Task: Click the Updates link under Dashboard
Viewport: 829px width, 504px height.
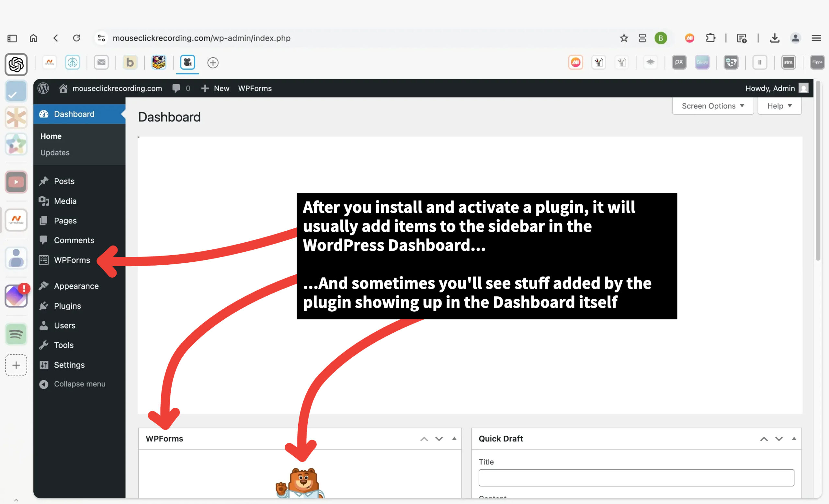Action: (55, 153)
